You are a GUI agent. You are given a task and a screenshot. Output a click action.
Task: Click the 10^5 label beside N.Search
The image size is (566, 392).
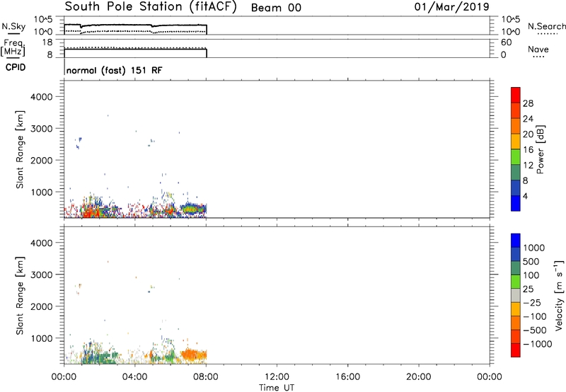pyautogui.click(x=510, y=20)
